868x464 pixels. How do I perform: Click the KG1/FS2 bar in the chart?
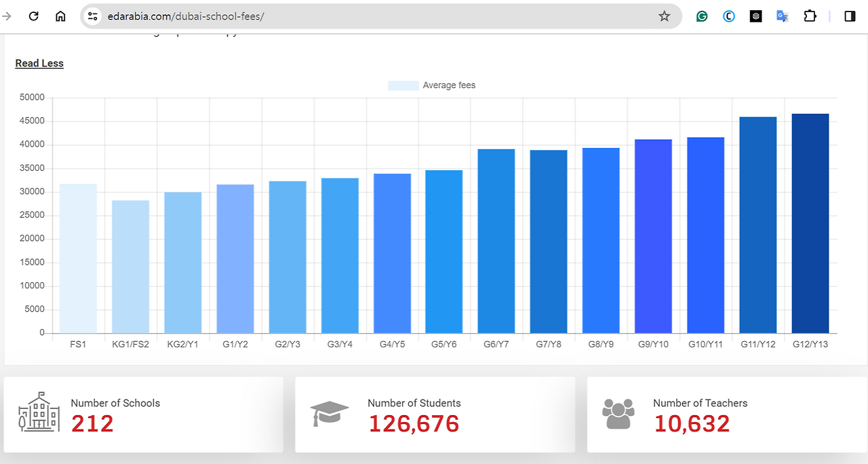130,267
